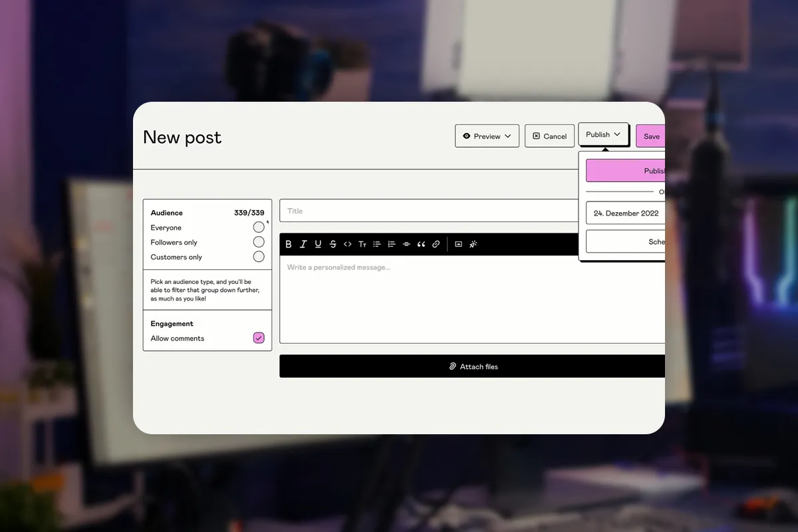This screenshot has height=532, width=798.
Task: Insert a bulleted list
Action: (x=376, y=244)
